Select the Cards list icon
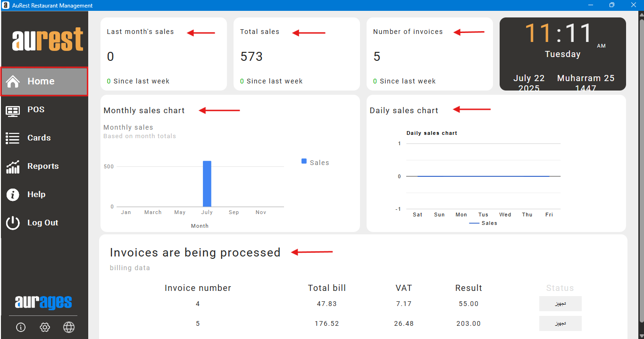The width and height of the screenshot is (644, 339). tap(13, 138)
